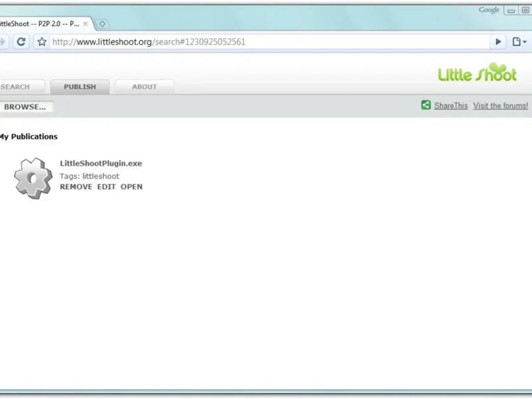Open the ShareThis link
The width and height of the screenshot is (532, 399).
point(451,106)
